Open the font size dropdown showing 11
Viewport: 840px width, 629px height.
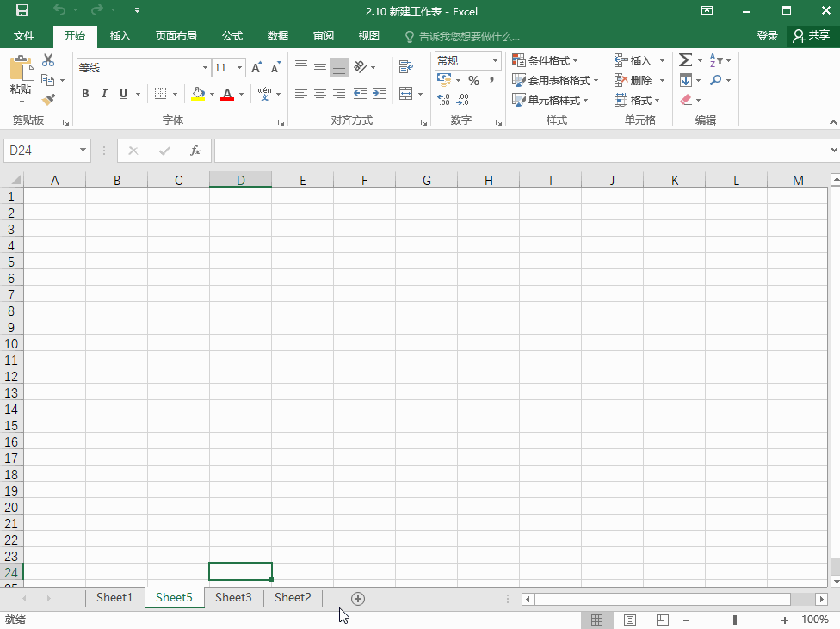[228, 67]
